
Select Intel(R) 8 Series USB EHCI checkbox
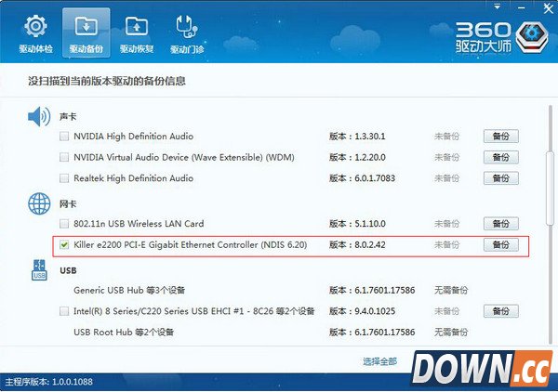click(x=64, y=311)
